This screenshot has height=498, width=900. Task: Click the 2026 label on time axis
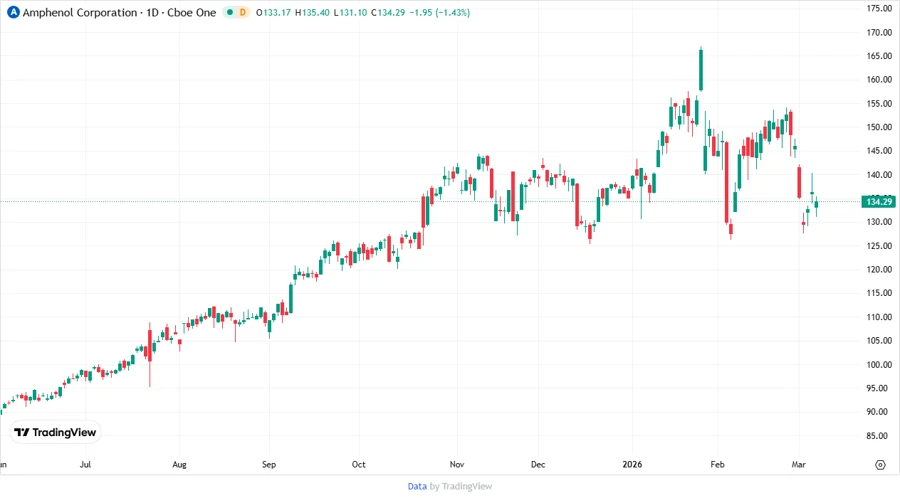coord(632,464)
